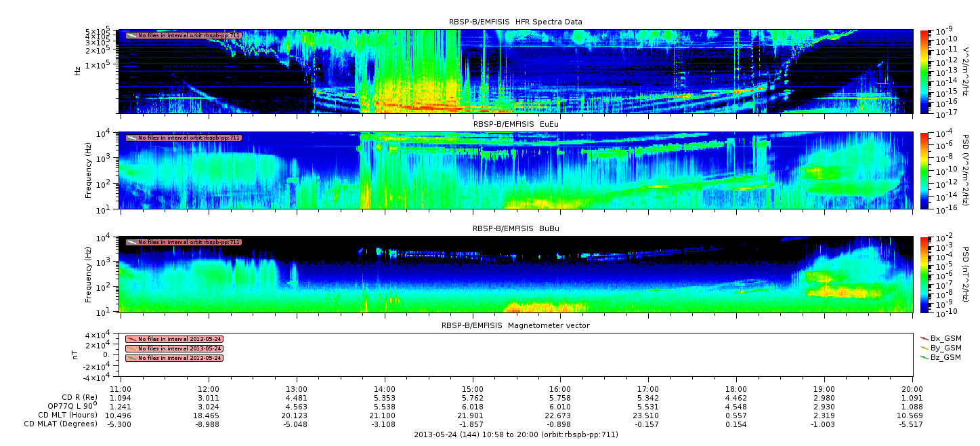This screenshot has height=446, width=980.
Task: Click the EuEu Frequency (Hz) axis label
Action: coord(89,171)
